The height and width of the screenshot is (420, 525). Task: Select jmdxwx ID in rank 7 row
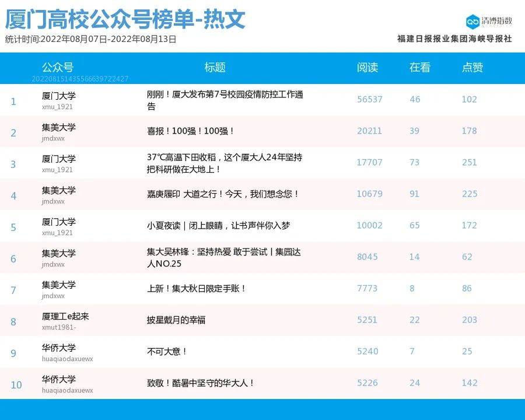tap(53, 296)
